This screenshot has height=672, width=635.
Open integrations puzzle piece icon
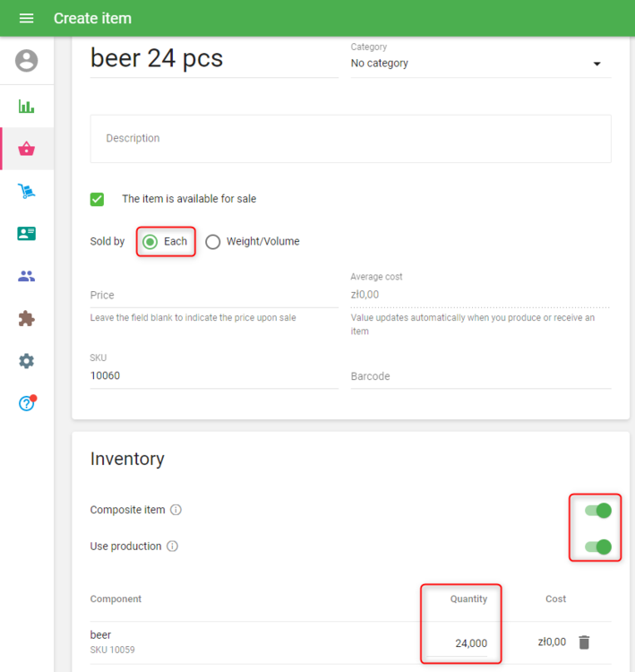(27, 319)
